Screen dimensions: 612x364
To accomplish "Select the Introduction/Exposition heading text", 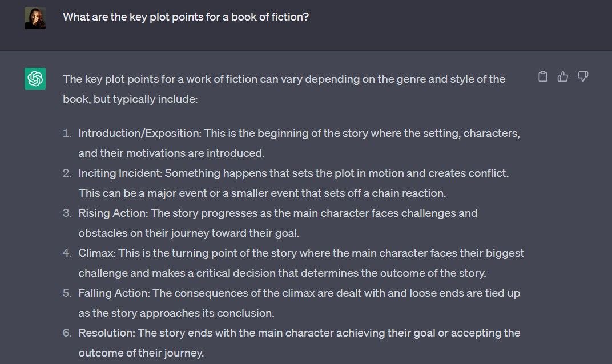I will pyautogui.click(x=139, y=134).
